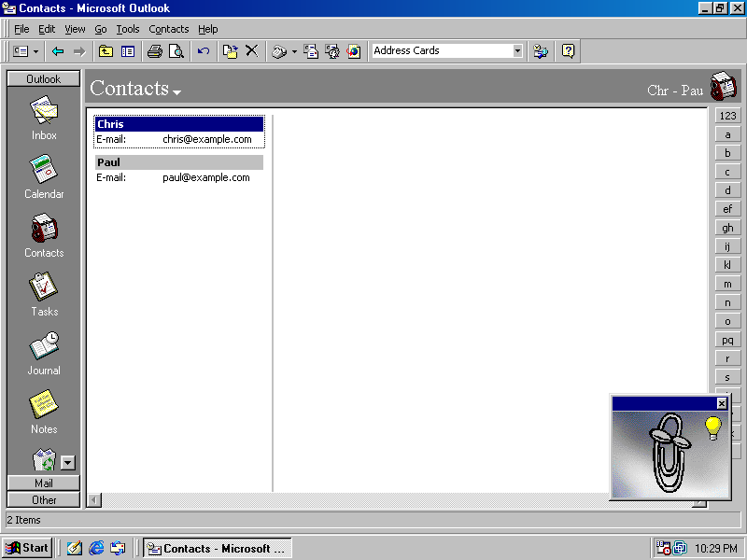The image size is (747, 560).
Task: Expand the AutoDialer dropdown arrow
Action: (x=294, y=51)
